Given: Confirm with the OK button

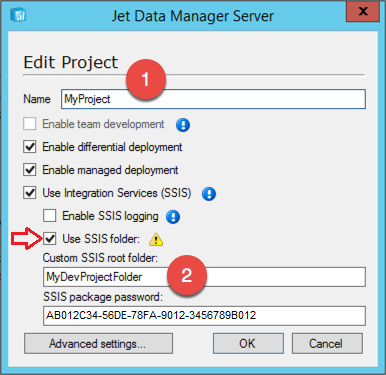Looking at the screenshot, I should 248,343.
